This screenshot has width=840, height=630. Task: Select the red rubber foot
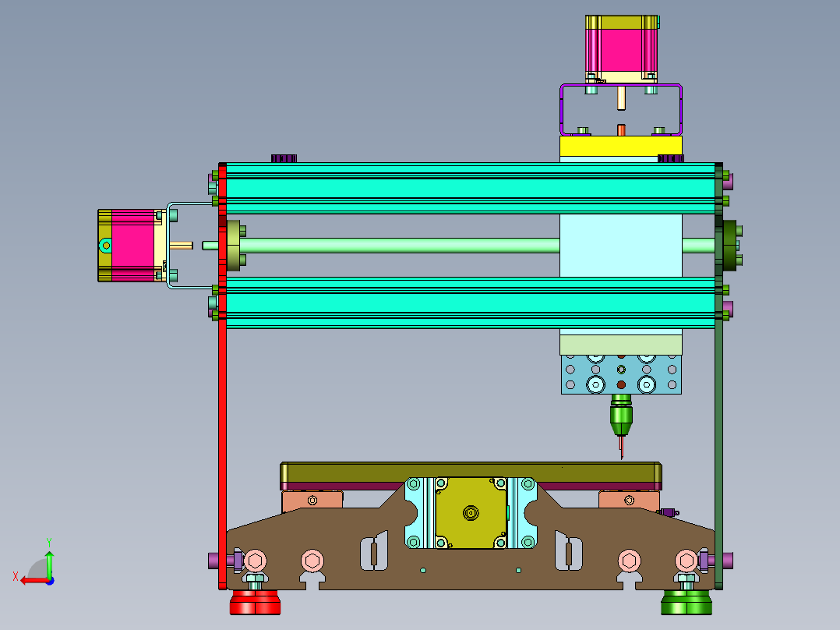[255, 603]
